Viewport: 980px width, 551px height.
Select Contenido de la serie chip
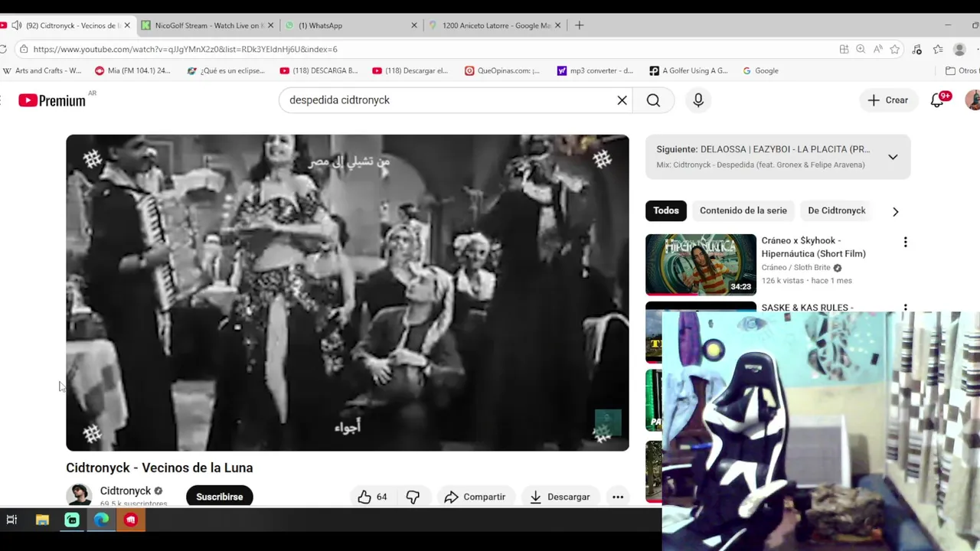(x=743, y=210)
